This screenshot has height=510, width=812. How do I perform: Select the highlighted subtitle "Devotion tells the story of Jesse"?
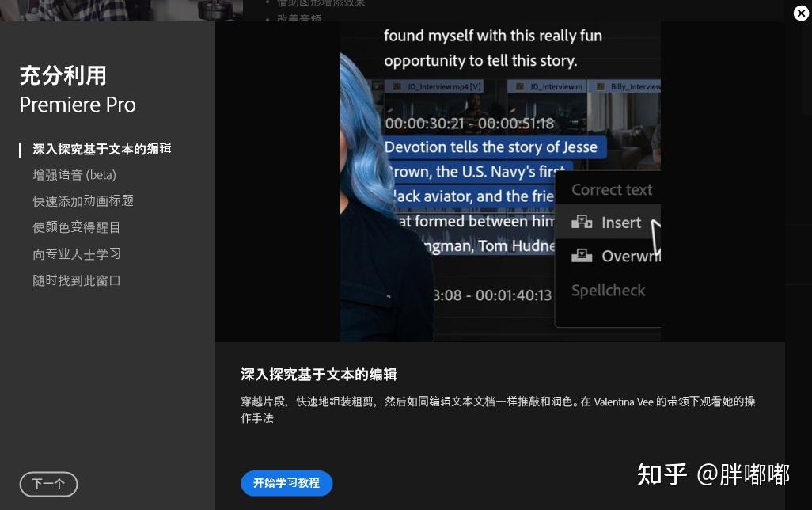[x=491, y=147]
